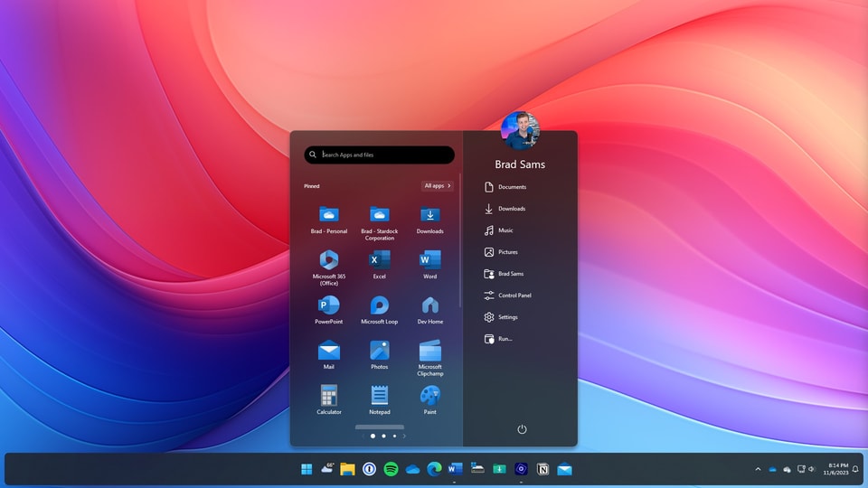Screen dimensions: 868x488
Task: Click the blue OneDrive cloud tray icon
Action: coord(772,469)
